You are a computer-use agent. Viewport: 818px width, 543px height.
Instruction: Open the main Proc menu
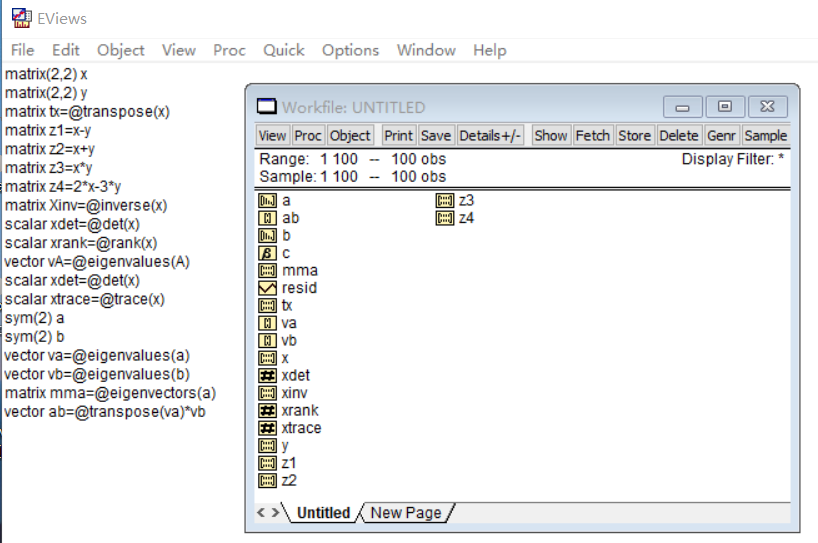[229, 50]
